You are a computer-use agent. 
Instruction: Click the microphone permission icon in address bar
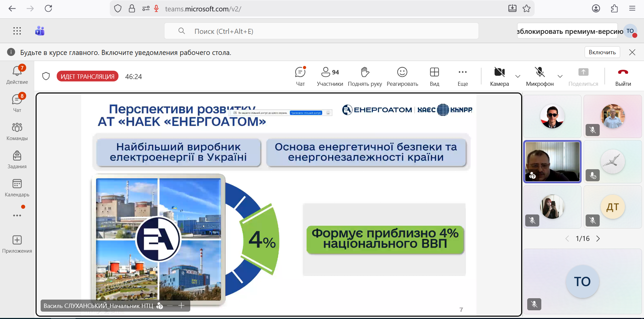tap(156, 9)
